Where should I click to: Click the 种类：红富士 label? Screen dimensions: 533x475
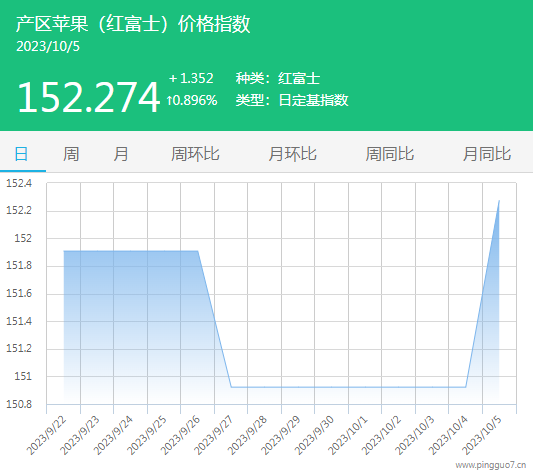click(278, 78)
